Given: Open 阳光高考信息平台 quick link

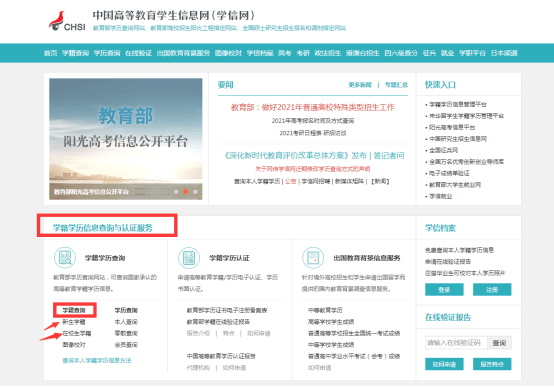Looking at the screenshot, I should [452, 127].
